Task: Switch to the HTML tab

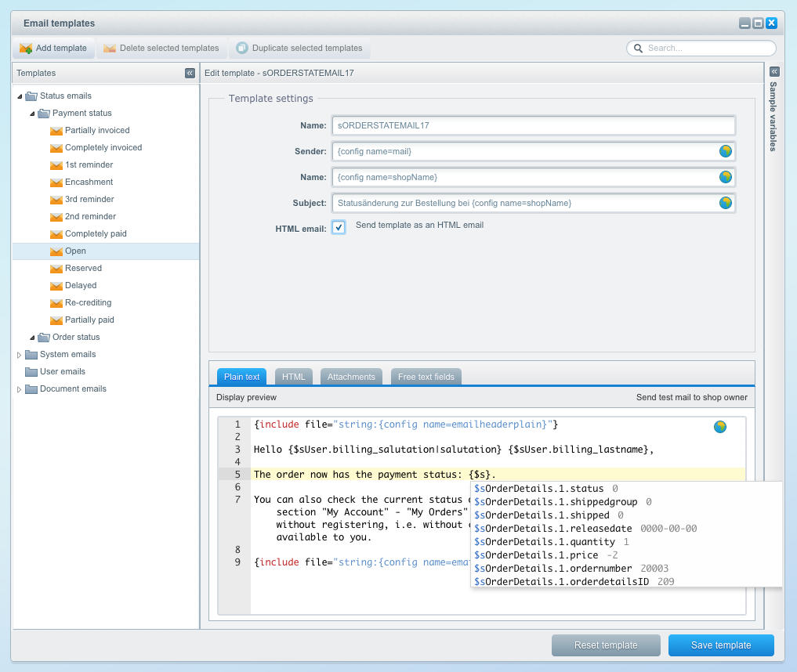Action: [x=293, y=377]
